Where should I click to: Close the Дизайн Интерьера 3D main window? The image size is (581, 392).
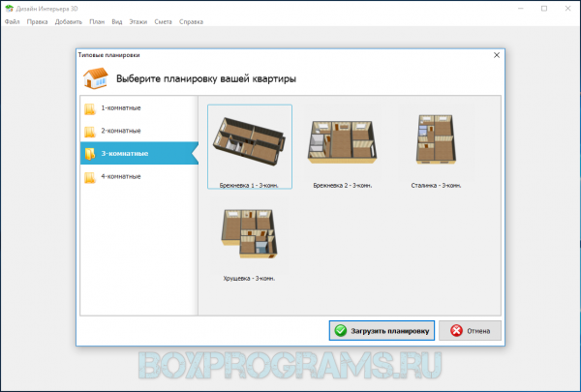(x=567, y=8)
